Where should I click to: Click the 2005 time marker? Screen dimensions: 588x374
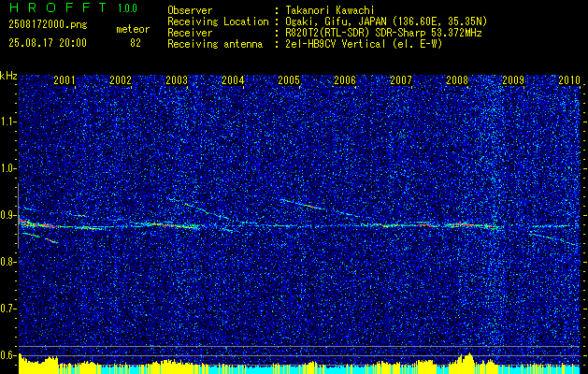[289, 79]
